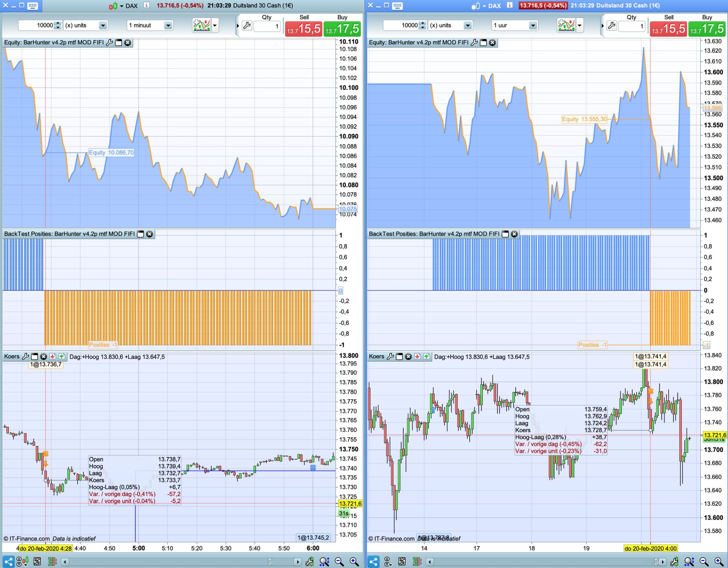Click green up-arrow on right Koers panel
Viewport: 728px width, 568px height.
(x=427, y=357)
